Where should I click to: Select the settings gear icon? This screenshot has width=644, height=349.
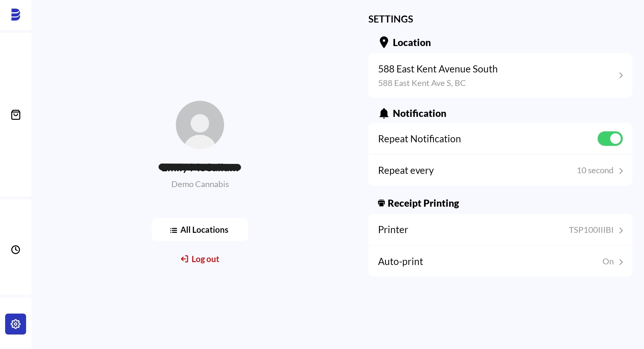[15, 324]
